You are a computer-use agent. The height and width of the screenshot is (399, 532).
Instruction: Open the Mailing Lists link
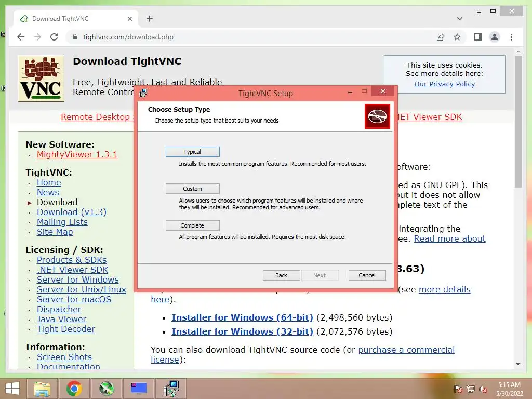[62, 222]
